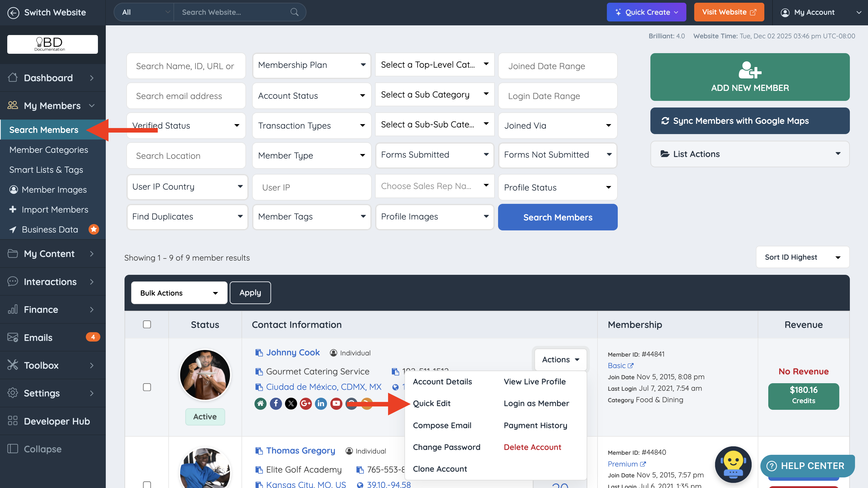The image size is (868, 488).
Task: Open the Membership Plan dropdown
Action: 312,65
